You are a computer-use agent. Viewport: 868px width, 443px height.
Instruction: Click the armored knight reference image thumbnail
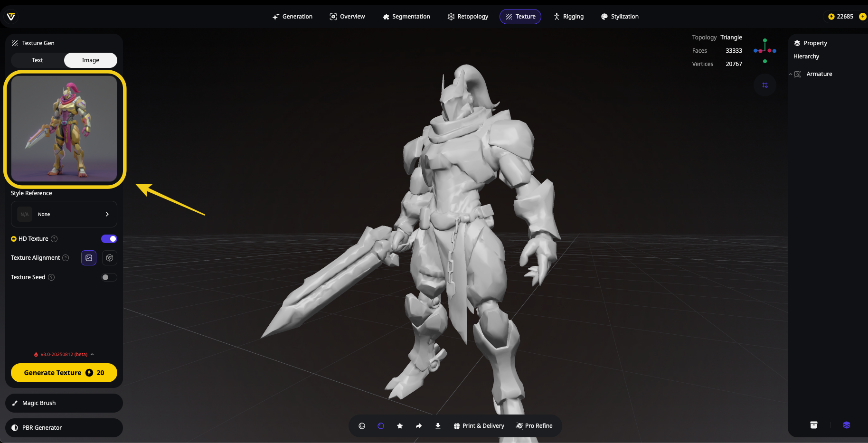coord(64,129)
